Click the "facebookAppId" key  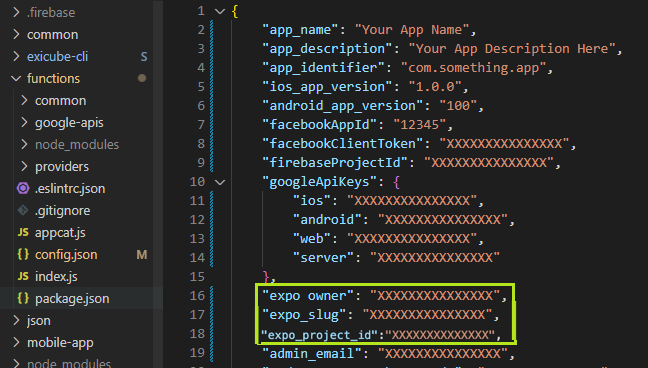point(320,125)
